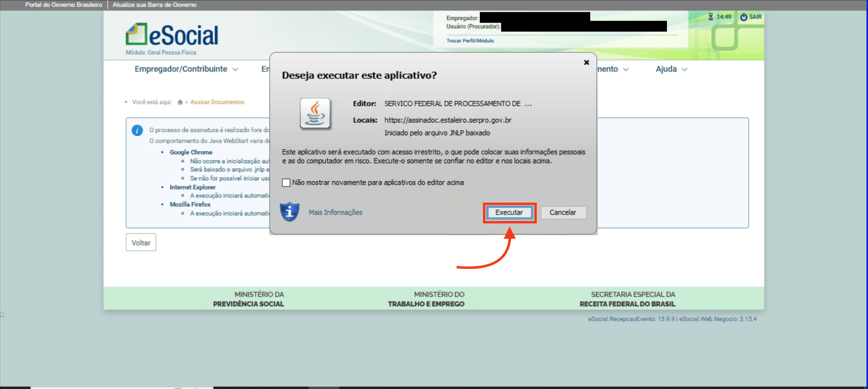Click the eSocial logo
Viewport: 868px width, 389px height.
coord(172,35)
